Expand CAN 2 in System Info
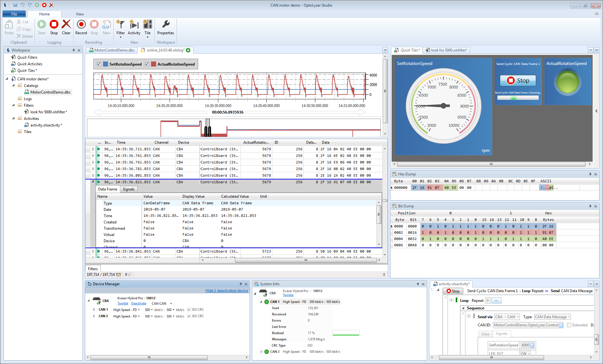Viewport: 603px width, 364px height. 261,352
